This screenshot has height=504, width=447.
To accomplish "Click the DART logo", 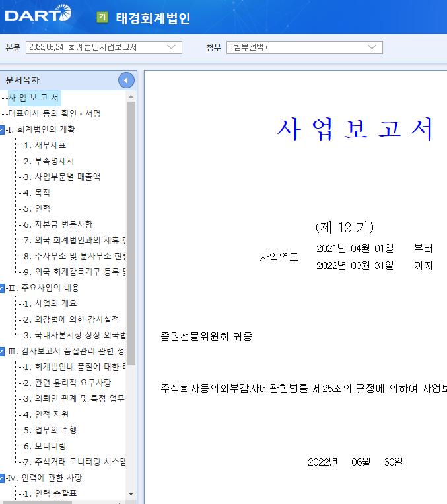I will coord(38,13).
